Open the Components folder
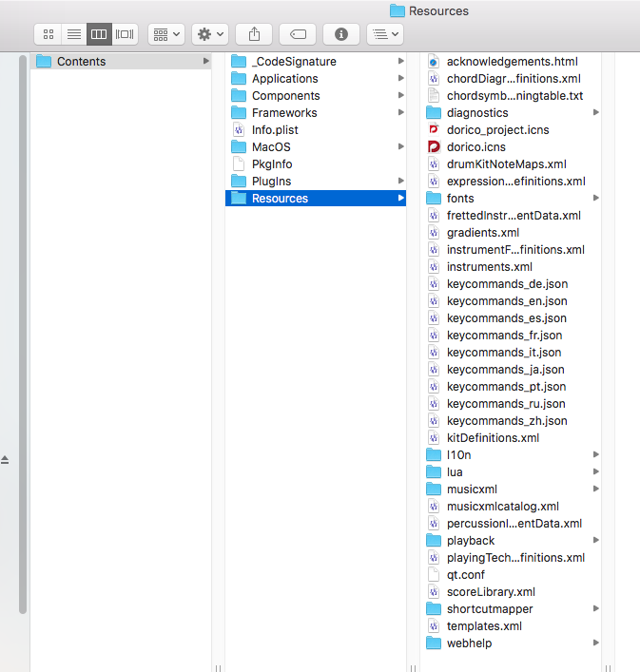The width and height of the screenshot is (640, 672). coord(316,96)
